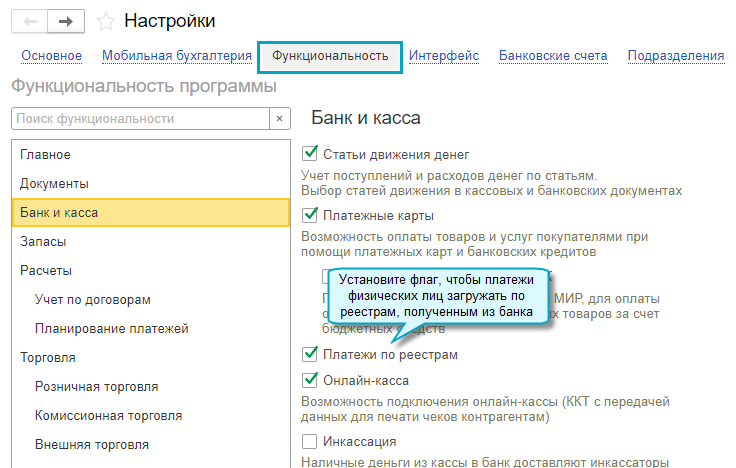Select Учет по договорам subsection

[x=92, y=299]
